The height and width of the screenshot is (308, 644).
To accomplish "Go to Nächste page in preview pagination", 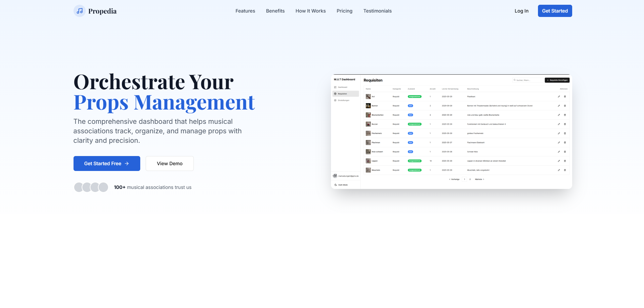I will 480,179.
